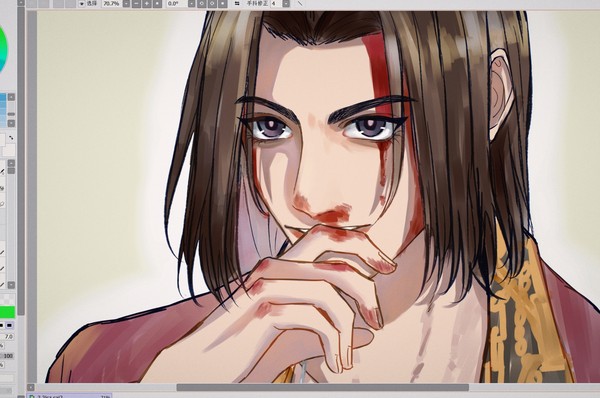
Task: Zoom in with the plus button
Action: point(147,3)
